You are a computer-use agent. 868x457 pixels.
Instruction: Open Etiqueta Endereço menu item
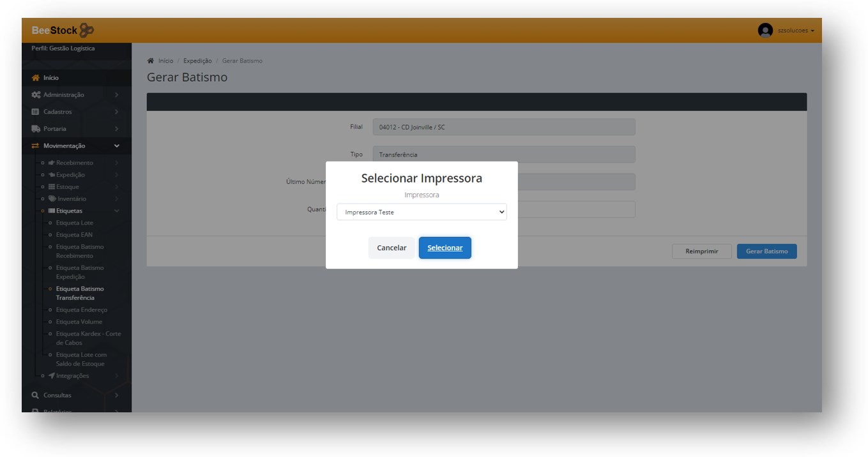[x=81, y=310]
